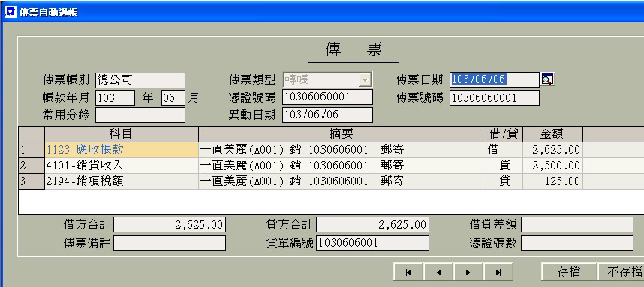The width and height of the screenshot is (644, 287).
Task: Click the 4101-銷貨收入 account cell
Action: click(122, 165)
